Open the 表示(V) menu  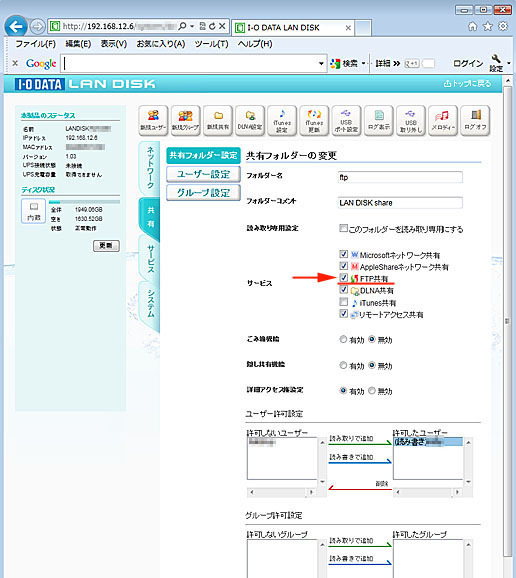pyautogui.click(x=114, y=44)
